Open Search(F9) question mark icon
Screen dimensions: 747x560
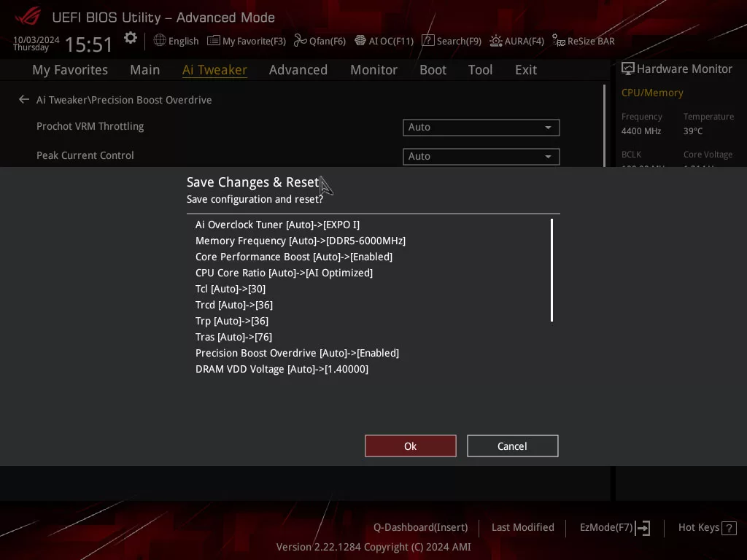pyautogui.click(x=428, y=41)
